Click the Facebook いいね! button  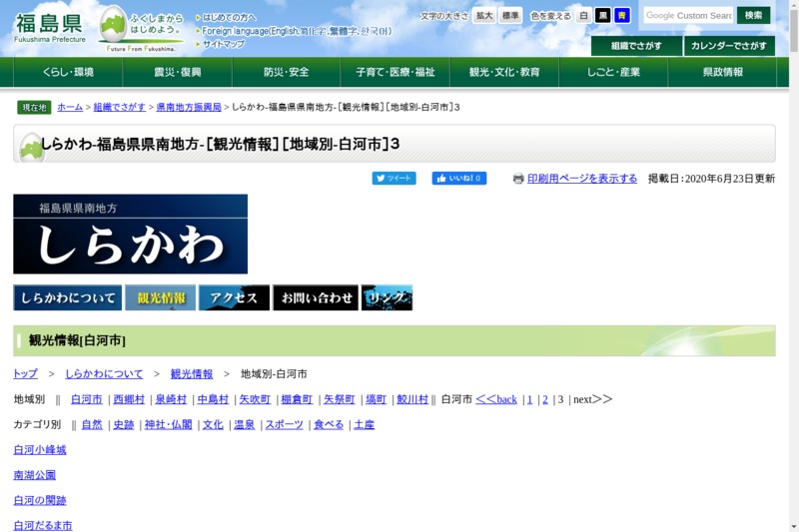click(x=458, y=179)
